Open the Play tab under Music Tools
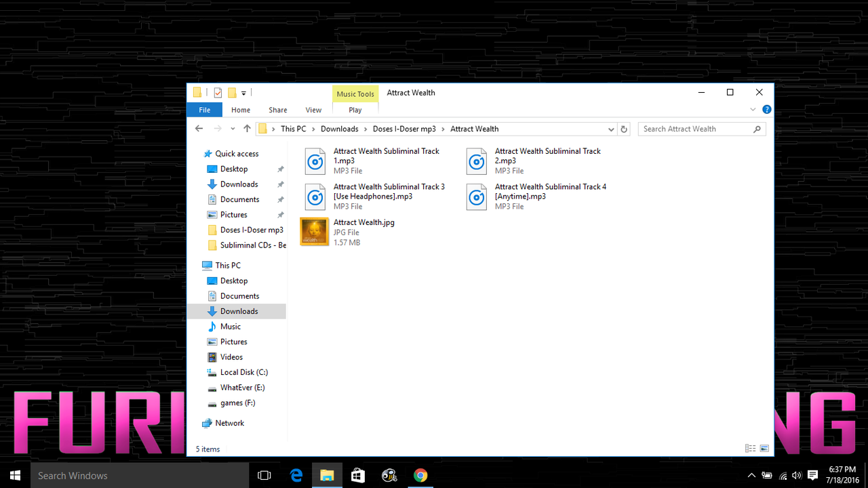868x488 pixels. tap(355, 110)
